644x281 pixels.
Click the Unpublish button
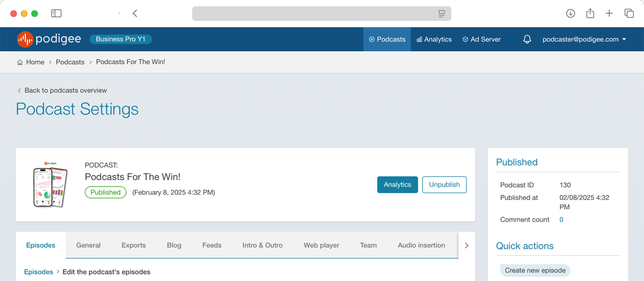click(444, 184)
